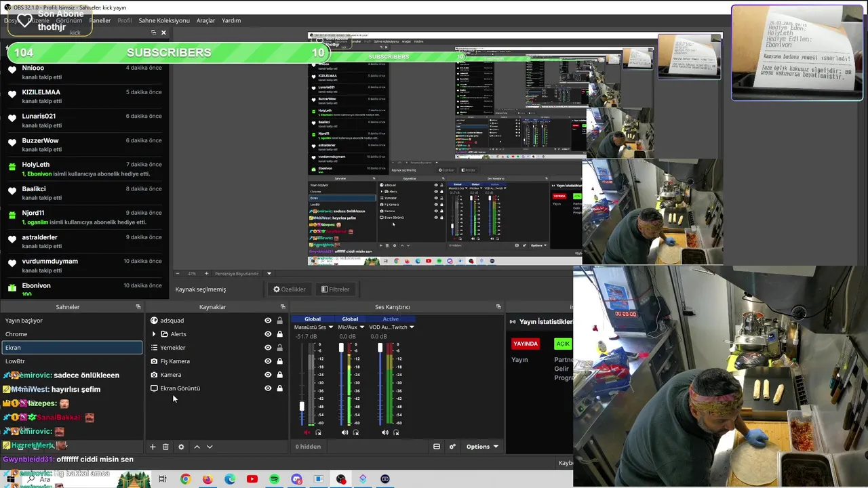
Task: Click the Yemekler list source icon
Action: [154, 348]
